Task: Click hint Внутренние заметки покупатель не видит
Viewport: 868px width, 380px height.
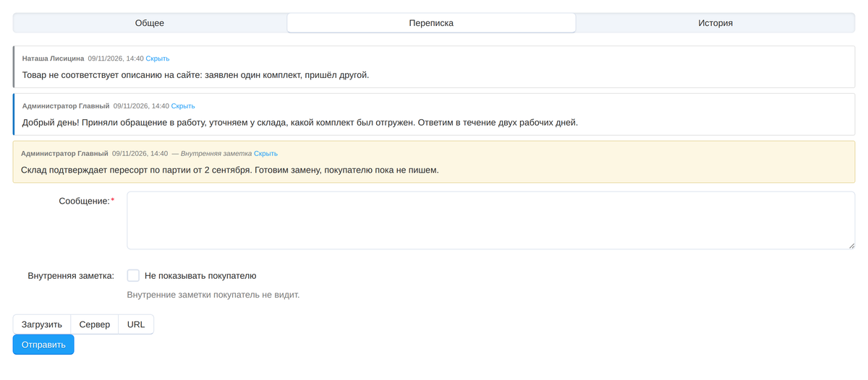Action: click(213, 295)
